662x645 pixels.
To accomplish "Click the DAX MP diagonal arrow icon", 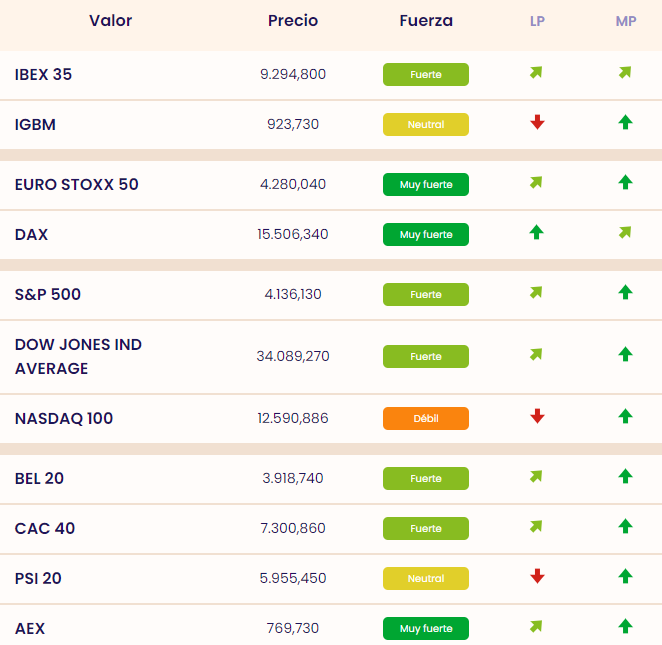I will coord(625,233).
